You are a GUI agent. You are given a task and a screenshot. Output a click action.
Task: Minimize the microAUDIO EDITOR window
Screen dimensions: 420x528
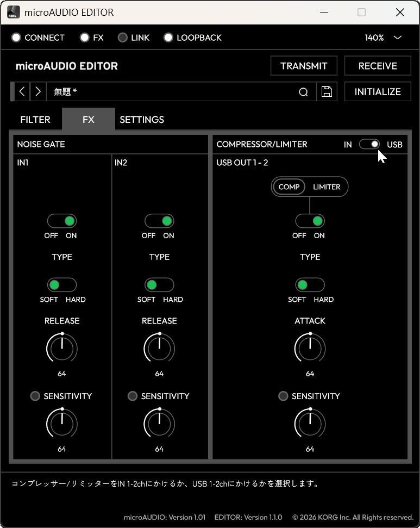pos(324,12)
